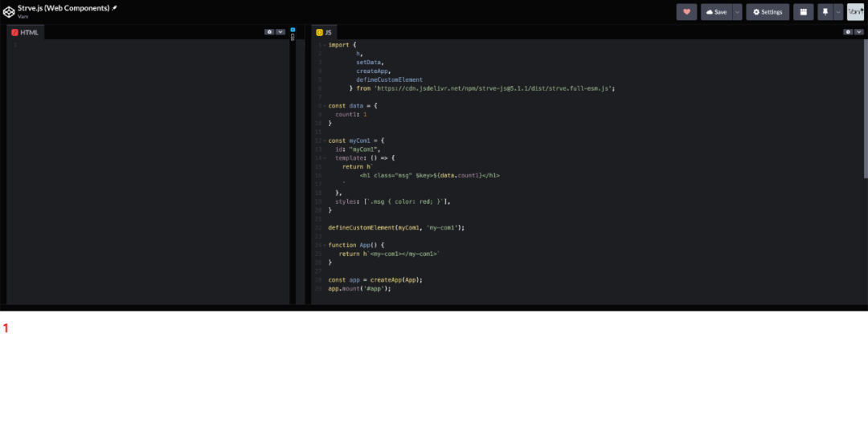
Task: Click the Vam user avatar
Action: pyautogui.click(x=855, y=12)
